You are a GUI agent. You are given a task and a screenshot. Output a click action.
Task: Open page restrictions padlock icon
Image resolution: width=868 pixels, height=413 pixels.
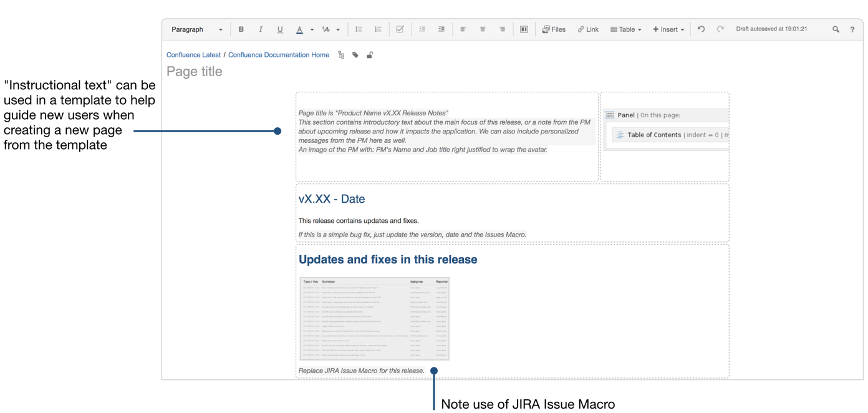(370, 55)
